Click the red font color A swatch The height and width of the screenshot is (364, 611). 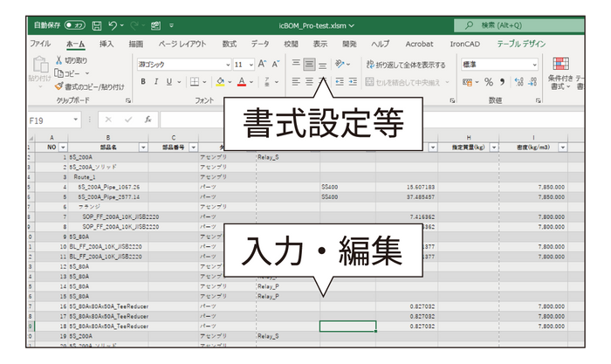[x=242, y=82]
